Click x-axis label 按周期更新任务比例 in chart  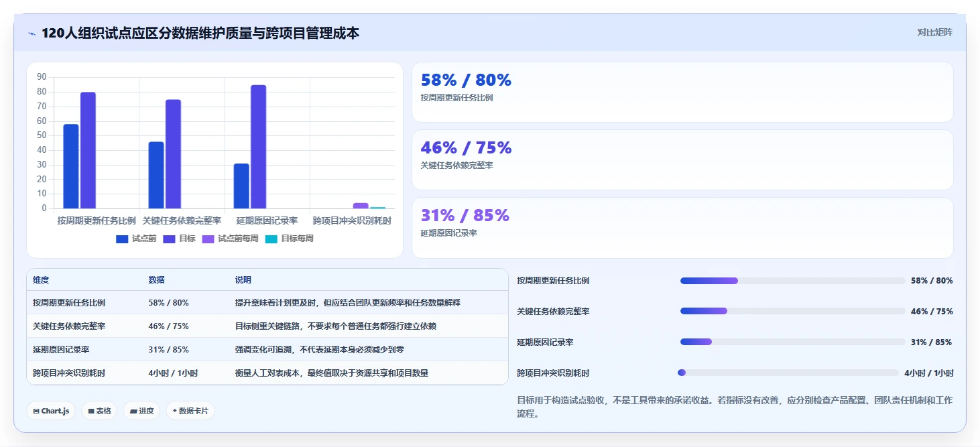coord(97,220)
